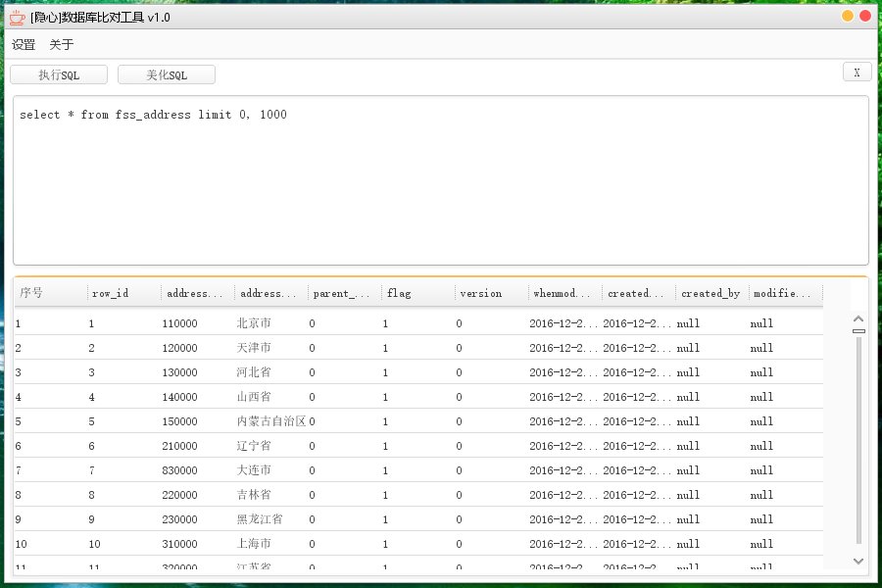Image resolution: width=882 pixels, height=588 pixels.
Task: Select the cell 天津市
Action: click(x=254, y=348)
